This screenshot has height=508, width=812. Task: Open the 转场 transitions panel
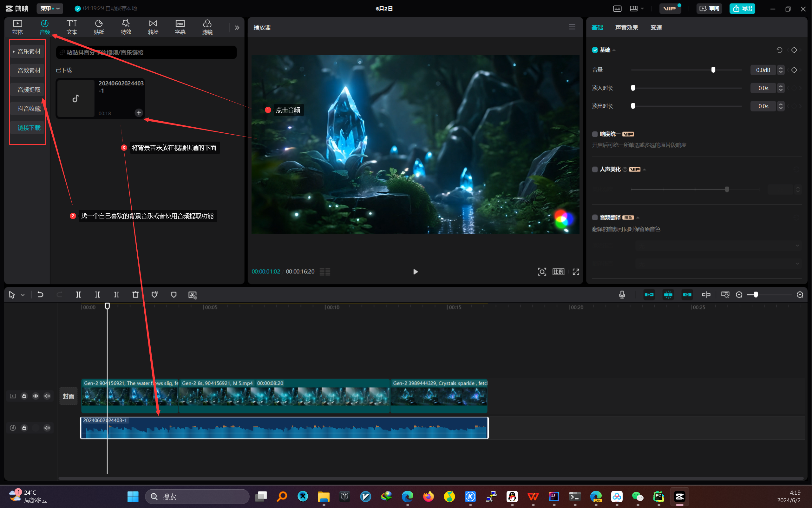pyautogui.click(x=153, y=27)
